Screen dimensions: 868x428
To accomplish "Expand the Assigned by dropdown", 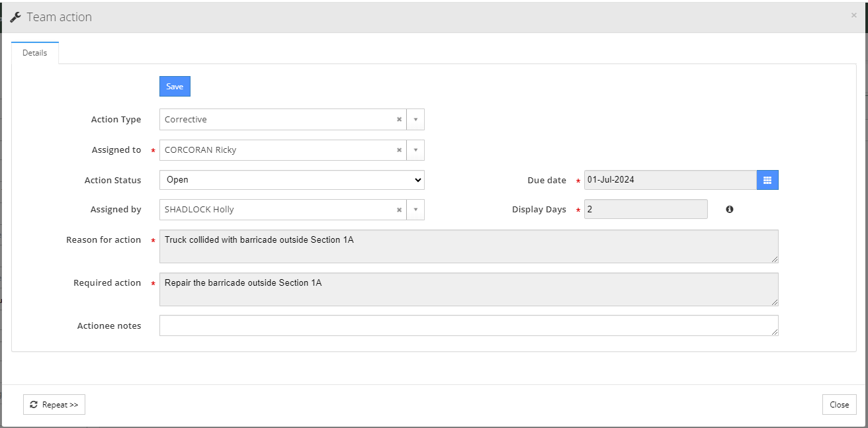I will coord(415,209).
